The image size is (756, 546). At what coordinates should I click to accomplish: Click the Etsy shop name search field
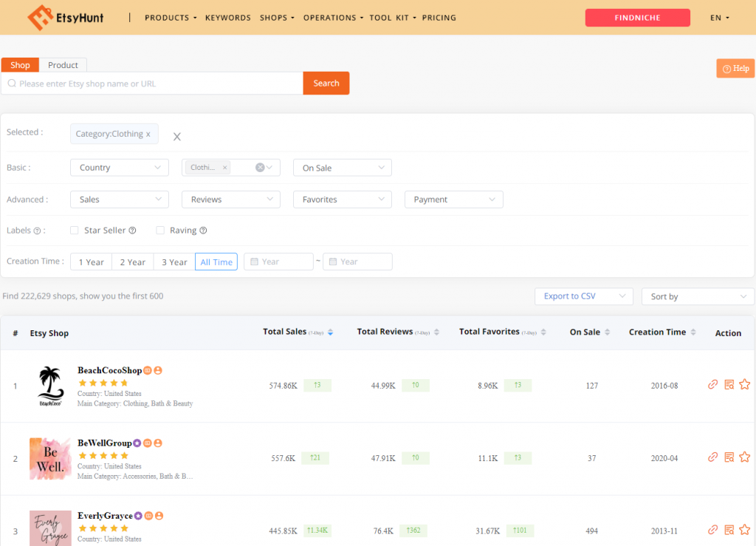pos(155,83)
